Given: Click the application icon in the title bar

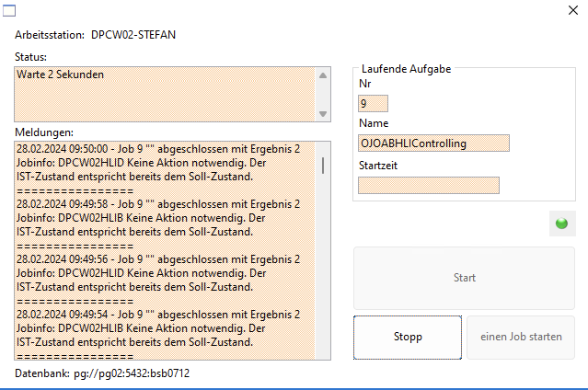Looking at the screenshot, I should [x=11, y=10].
